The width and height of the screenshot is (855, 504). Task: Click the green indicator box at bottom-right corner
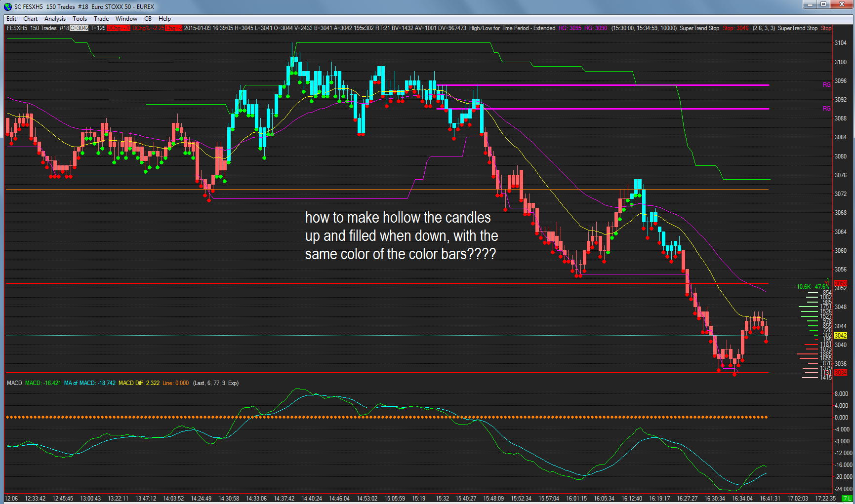coord(847,499)
